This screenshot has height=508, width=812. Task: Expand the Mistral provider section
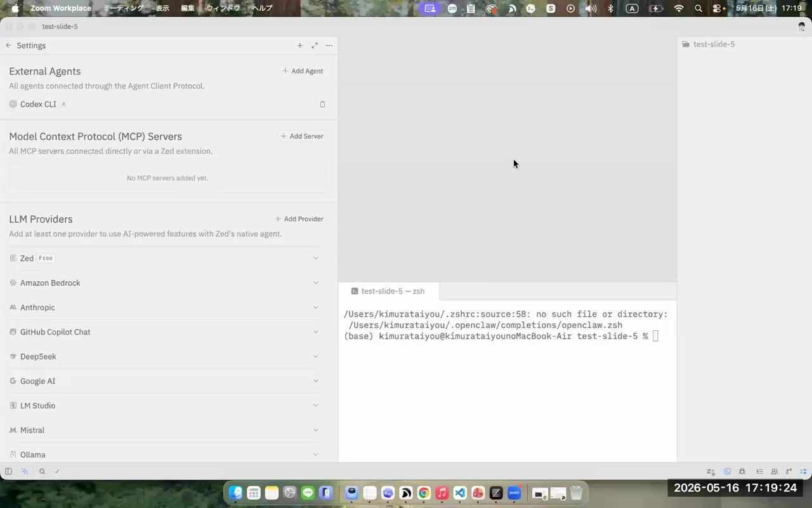167,430
